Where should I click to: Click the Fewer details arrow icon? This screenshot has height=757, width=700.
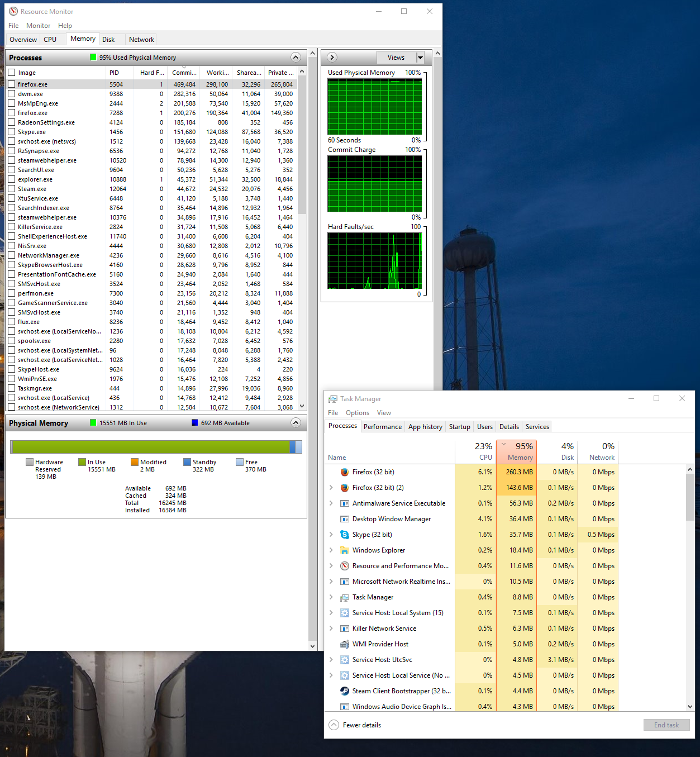334,725
